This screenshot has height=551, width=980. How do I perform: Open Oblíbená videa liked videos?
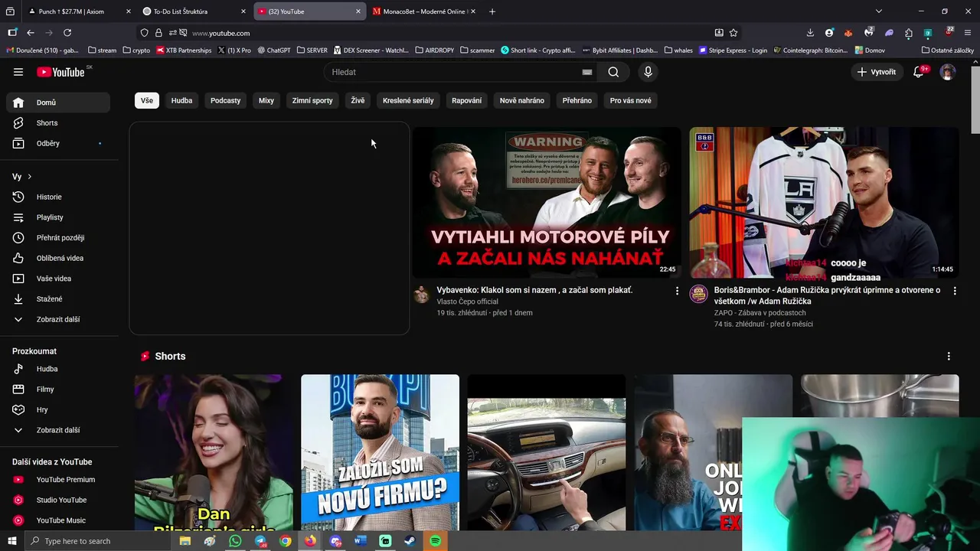pyautogui.click(x=57, y=258)
